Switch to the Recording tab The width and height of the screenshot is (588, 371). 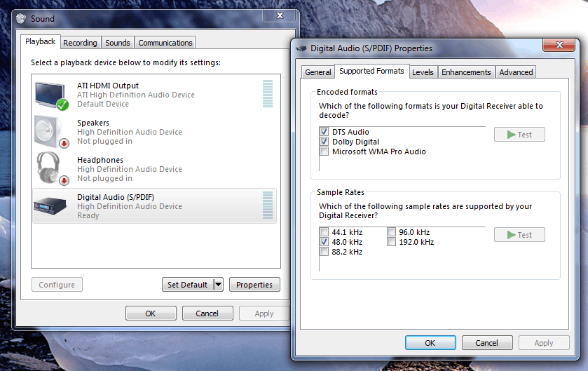pyautogui.click(x=80, y=43)
